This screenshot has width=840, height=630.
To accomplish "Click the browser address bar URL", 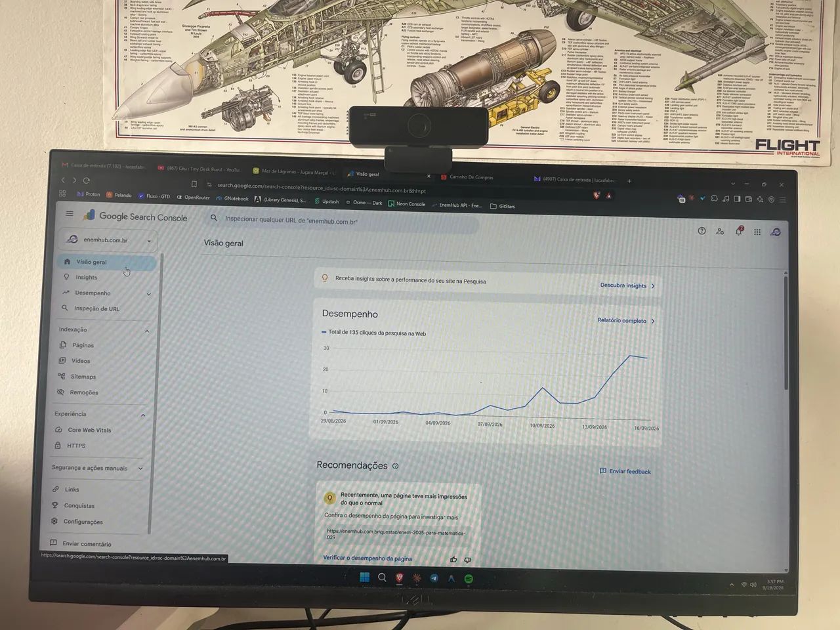I will click(322, 188).
